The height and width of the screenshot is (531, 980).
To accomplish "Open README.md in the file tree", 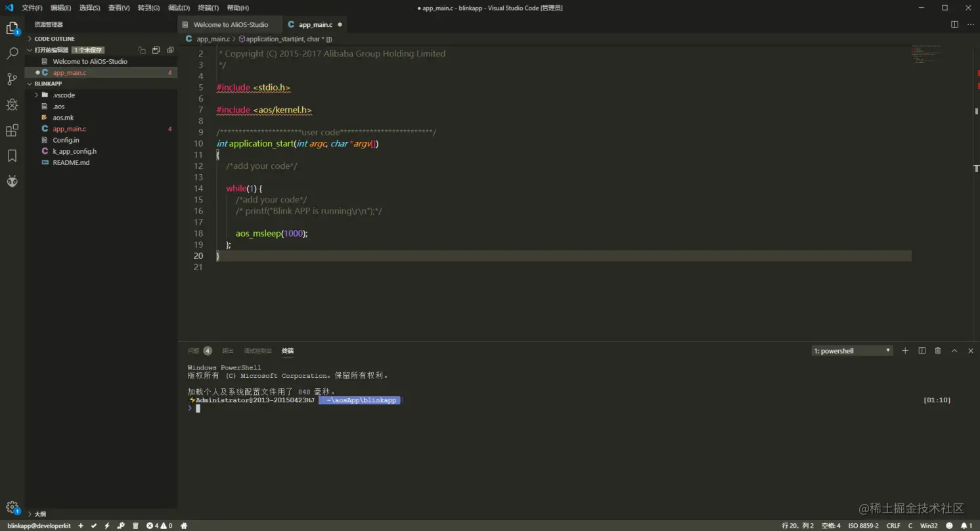I will (x=71, y=162).
